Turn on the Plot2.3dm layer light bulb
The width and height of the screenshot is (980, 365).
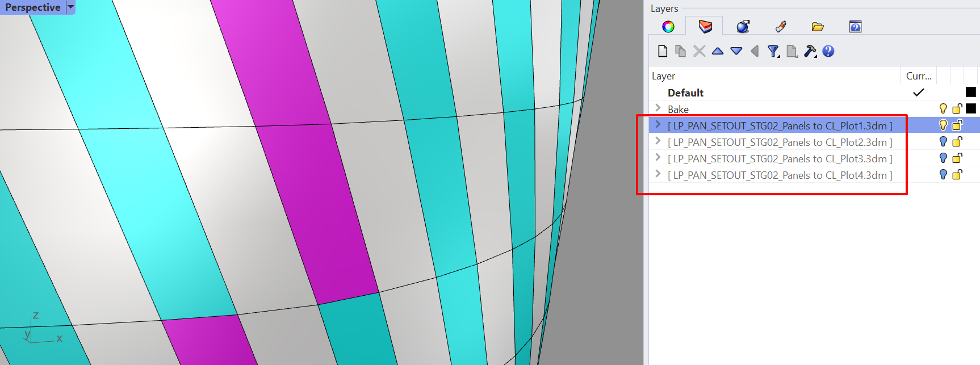tap(943, 142)
